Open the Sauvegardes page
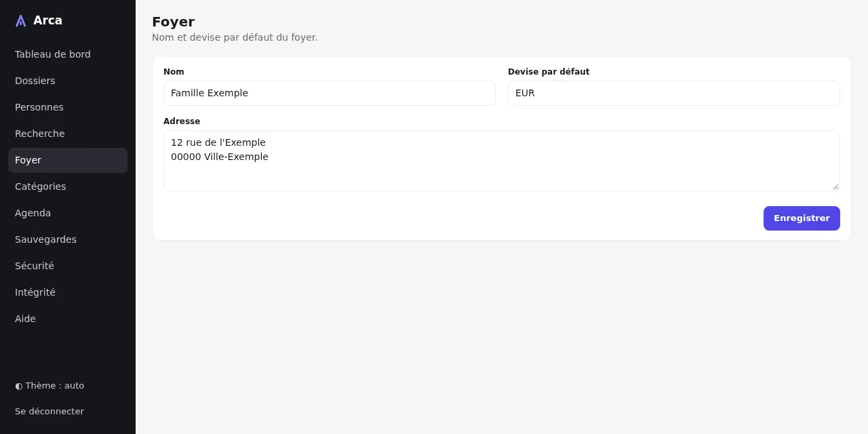 coord(68,239)
